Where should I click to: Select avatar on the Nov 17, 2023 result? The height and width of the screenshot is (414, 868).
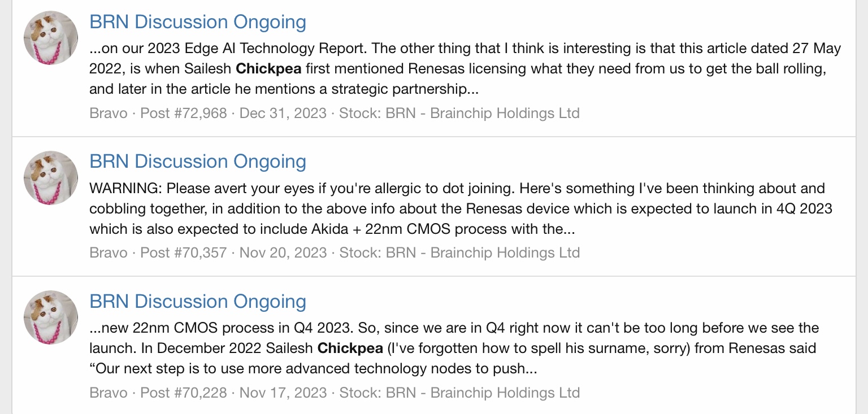(x=51, y=317)
